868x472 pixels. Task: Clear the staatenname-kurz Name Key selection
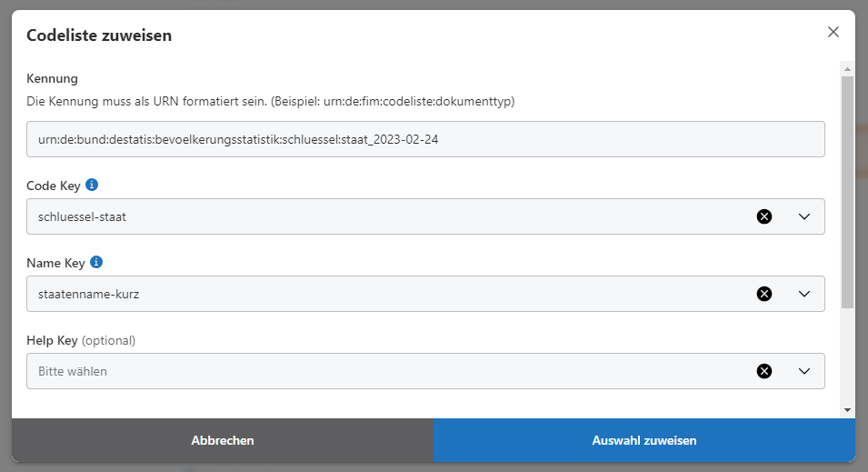(764, 294)
